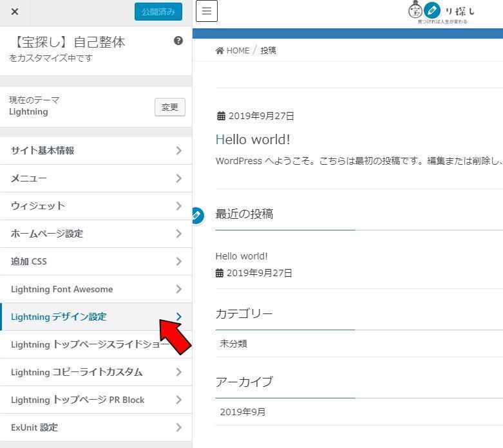Click the calendar icon beside the top 2019年9月27日

[222, 116]
